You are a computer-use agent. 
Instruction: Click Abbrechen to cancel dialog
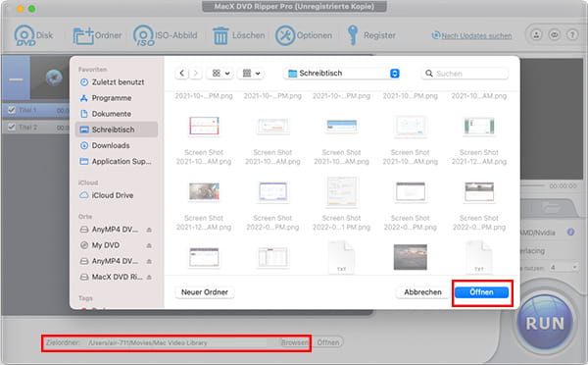[422, 292]
